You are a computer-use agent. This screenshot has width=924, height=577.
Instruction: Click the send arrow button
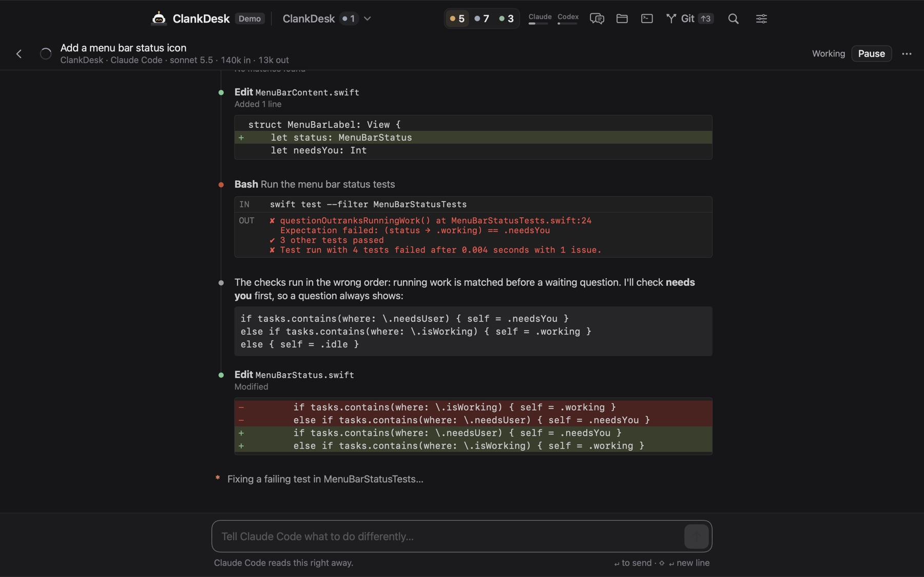696,536
